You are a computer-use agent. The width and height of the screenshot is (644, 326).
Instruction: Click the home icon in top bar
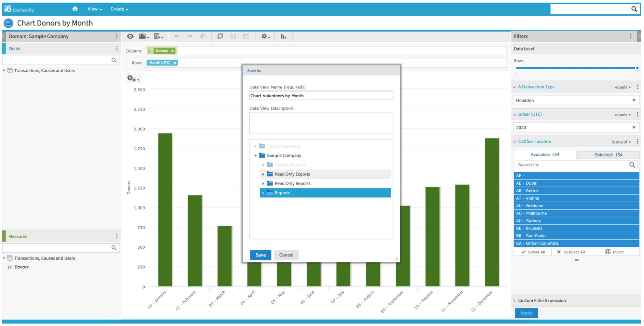[x=75, y=9]
